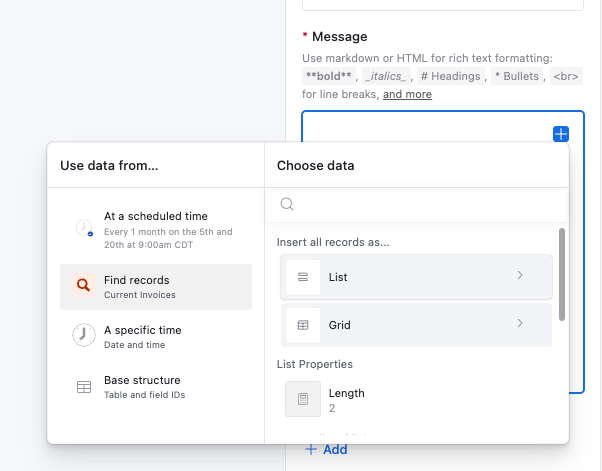Click the Find records magnifier icon
This screenshot has height=471, width=602.
tap(83, 285)
